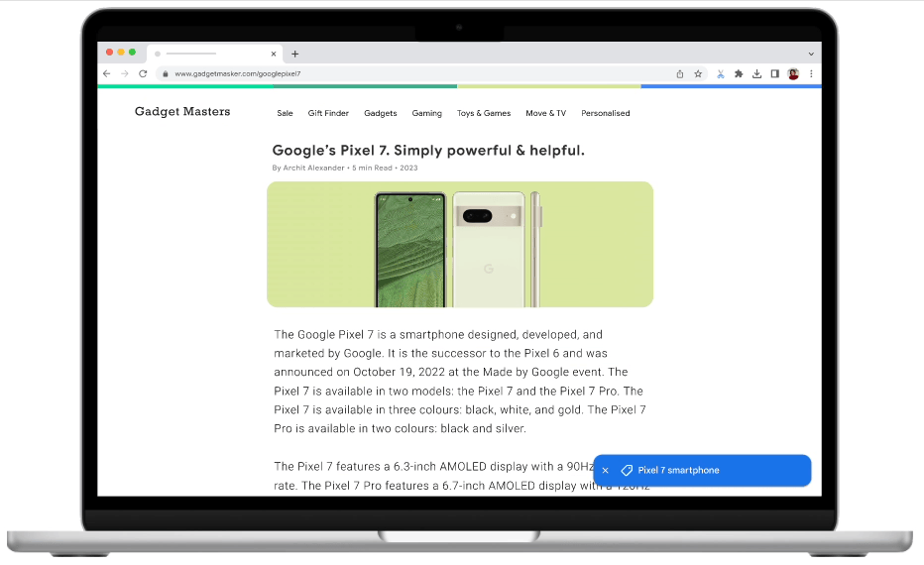Click the scissors extension icon
The width and height of the screenshot is (924, 565).
click(x=721, y=73)
